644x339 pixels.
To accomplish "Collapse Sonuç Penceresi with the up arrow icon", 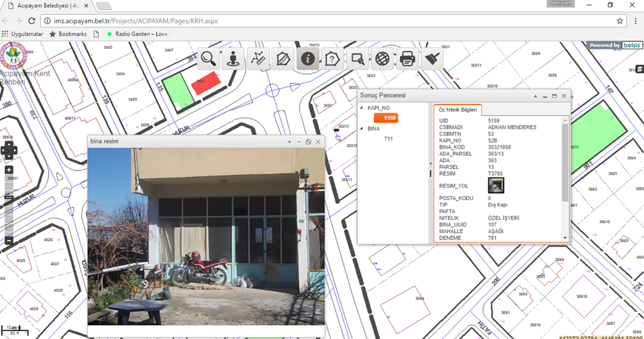I will coord(535,96).
